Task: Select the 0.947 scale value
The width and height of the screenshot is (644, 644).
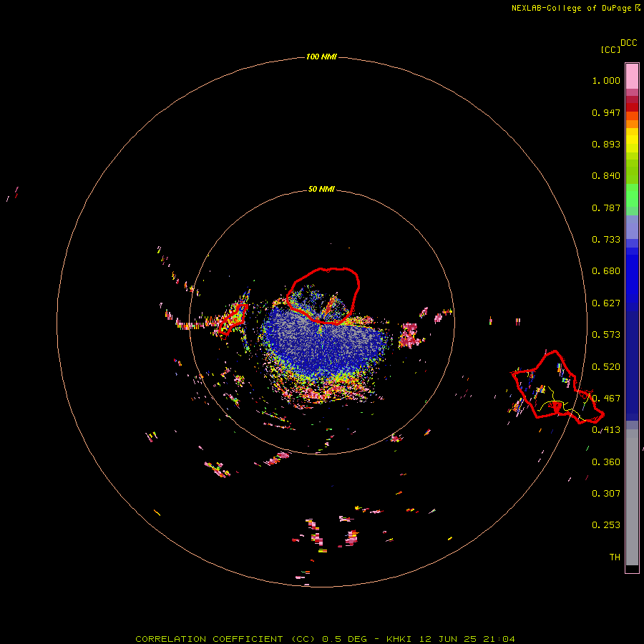Action: click(x=606, y=112)
